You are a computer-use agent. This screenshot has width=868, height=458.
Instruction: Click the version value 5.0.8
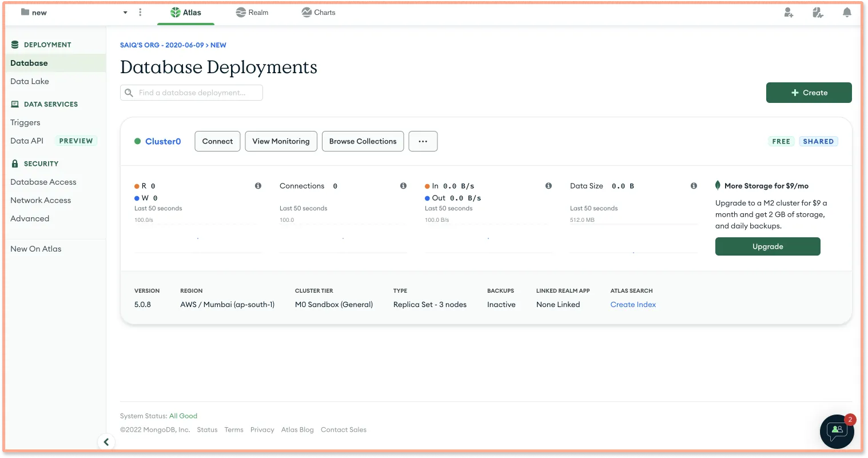pyautogui.click(x=142, y=305)
